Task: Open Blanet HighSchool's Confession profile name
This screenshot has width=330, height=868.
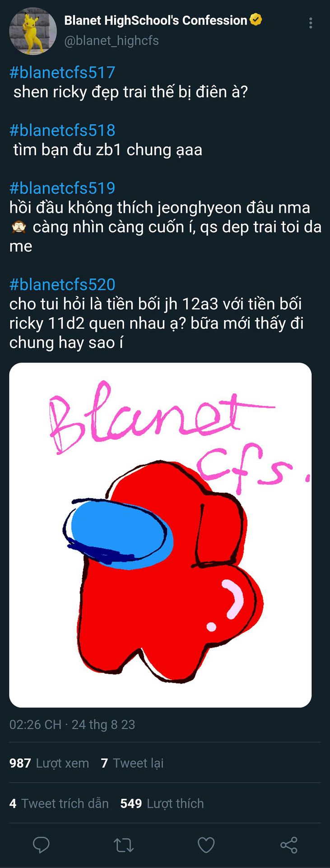Action: [156, 20]
